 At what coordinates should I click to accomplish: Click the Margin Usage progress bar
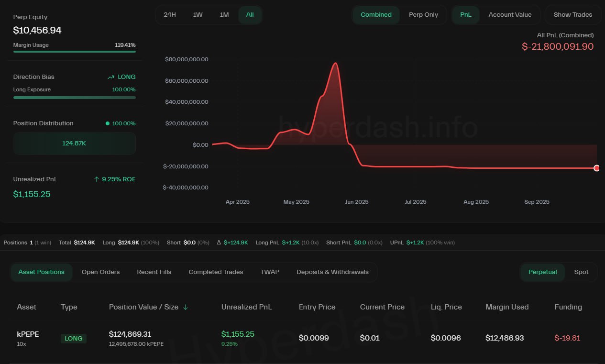pos(74,51)
